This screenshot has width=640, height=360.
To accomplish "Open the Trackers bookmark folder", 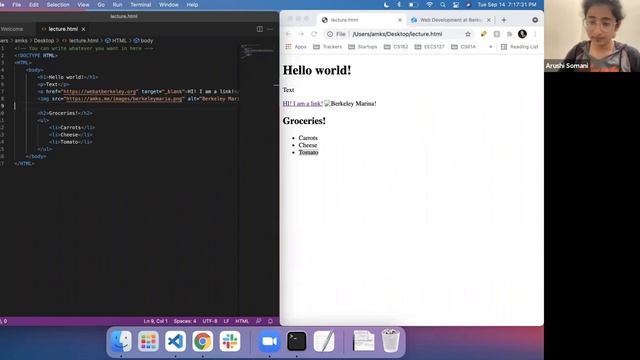I will (x=327, y=47).
